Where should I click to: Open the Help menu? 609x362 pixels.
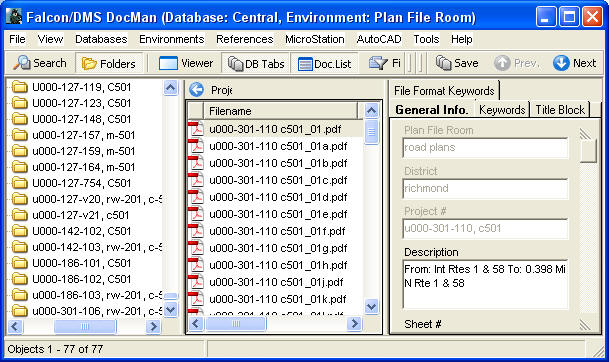(x=461, y=39)
